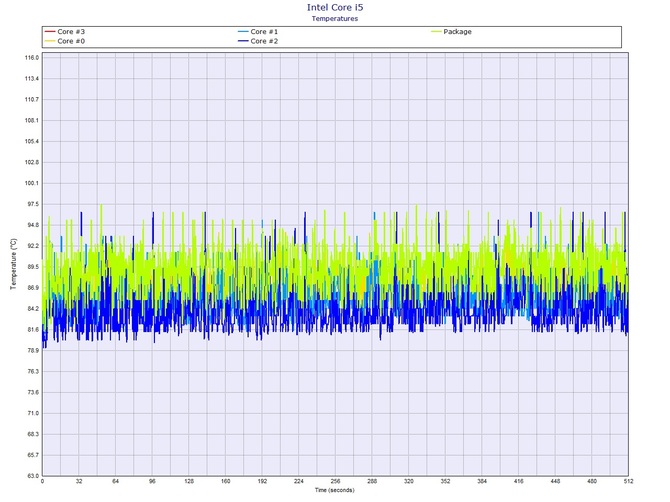Click the light blue Core #1 legend line
The image size is (670, 502).
[x=243, y=32]
